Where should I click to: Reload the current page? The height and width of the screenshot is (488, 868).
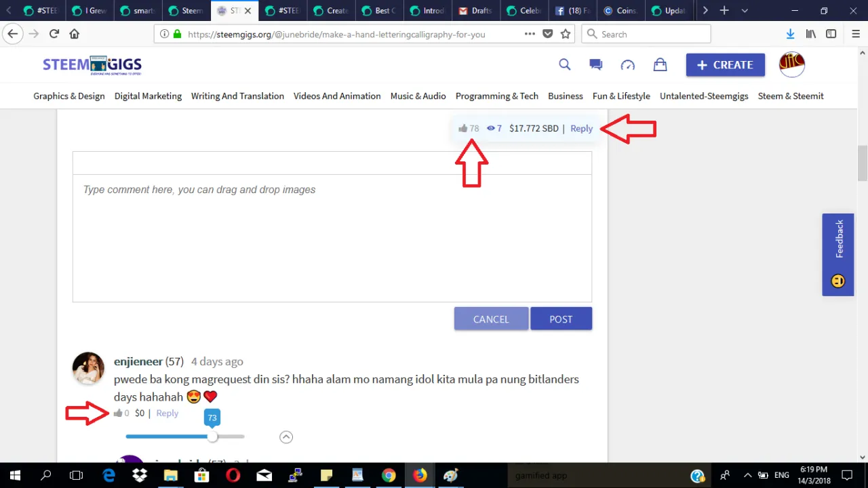coord(54,34)
